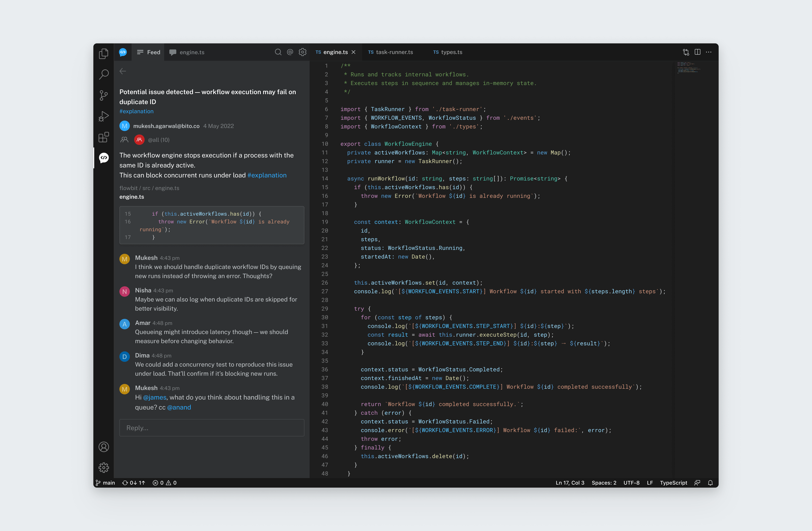Open the Extensions icon in activity bar
Screen dimensions: 812x531
click(x=104, y=137)
